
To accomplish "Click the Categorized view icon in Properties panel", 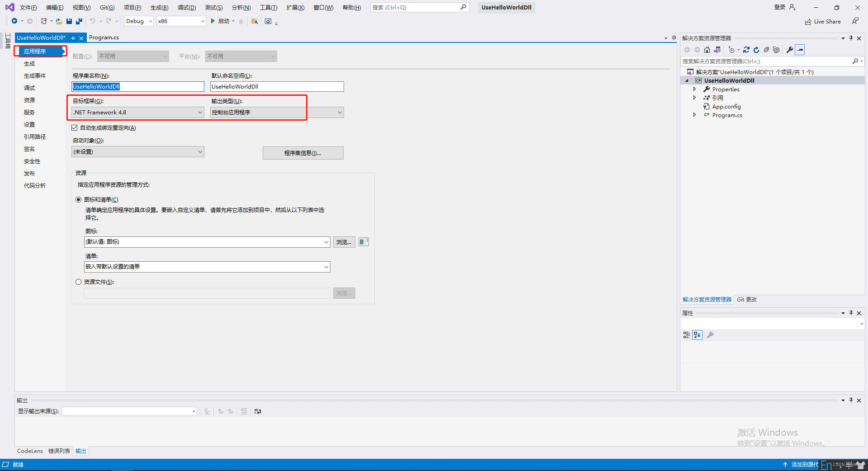I will (687, 335).
